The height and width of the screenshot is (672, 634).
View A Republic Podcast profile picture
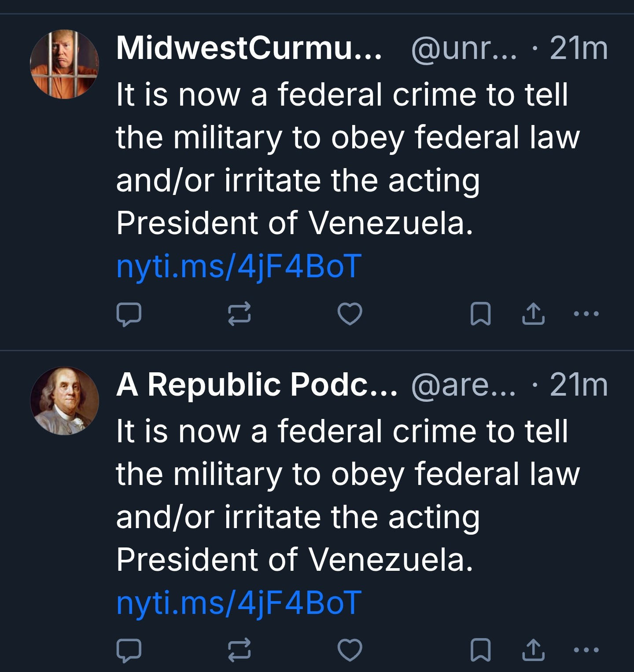(64, 401)
